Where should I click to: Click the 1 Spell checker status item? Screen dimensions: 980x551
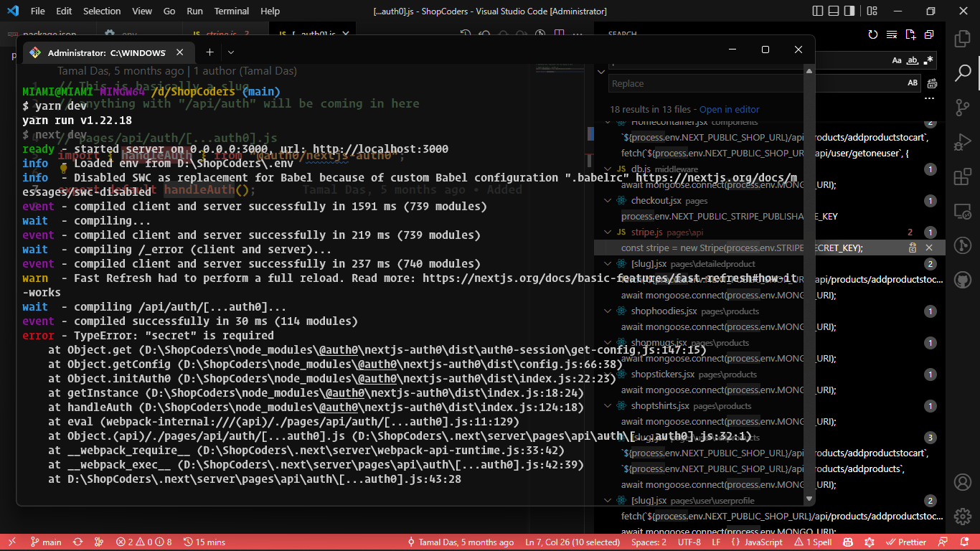[x=812, y=542]
